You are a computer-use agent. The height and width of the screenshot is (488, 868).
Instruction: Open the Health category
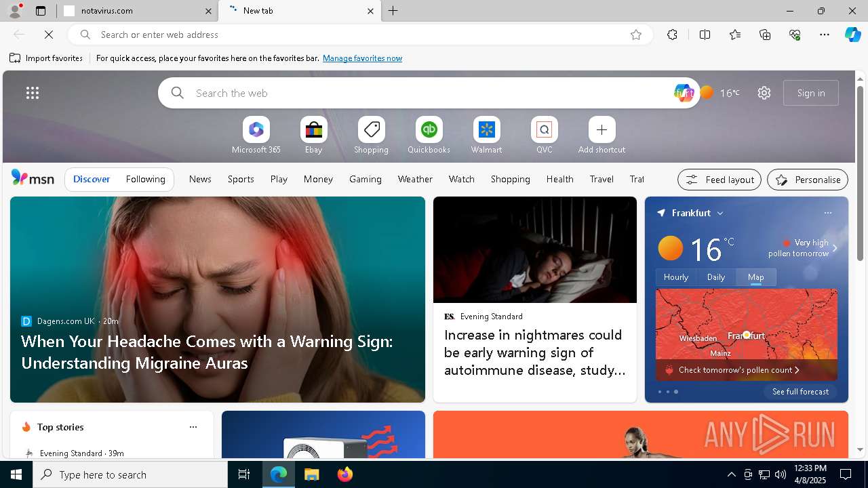click(559, 179)
